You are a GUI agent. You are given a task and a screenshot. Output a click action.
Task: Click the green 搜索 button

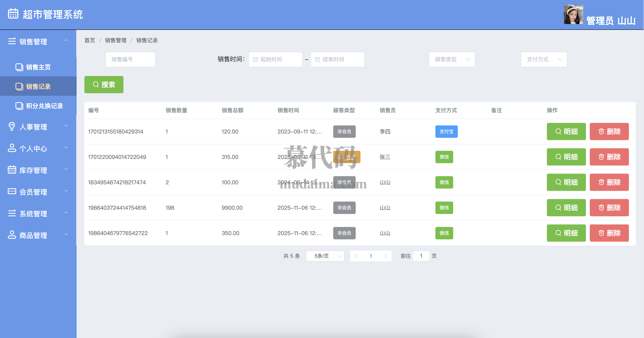tap(104, 85)
